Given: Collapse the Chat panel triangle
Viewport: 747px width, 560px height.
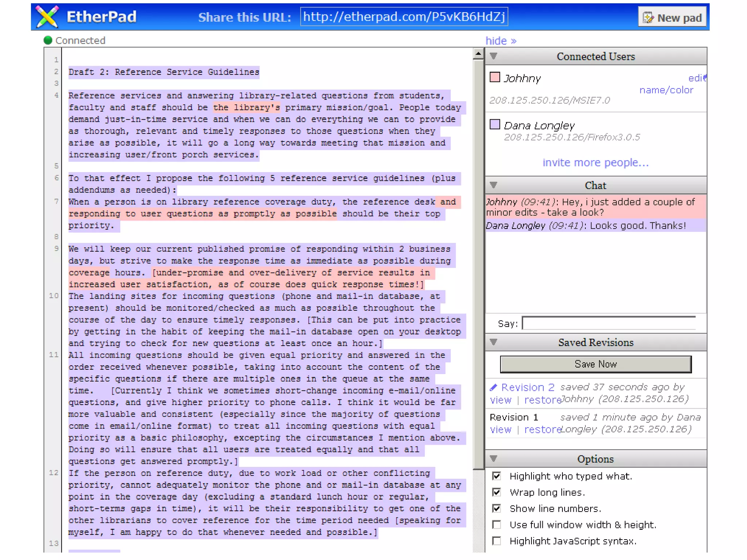Looking at the screenshot, I should click(494, 185).
